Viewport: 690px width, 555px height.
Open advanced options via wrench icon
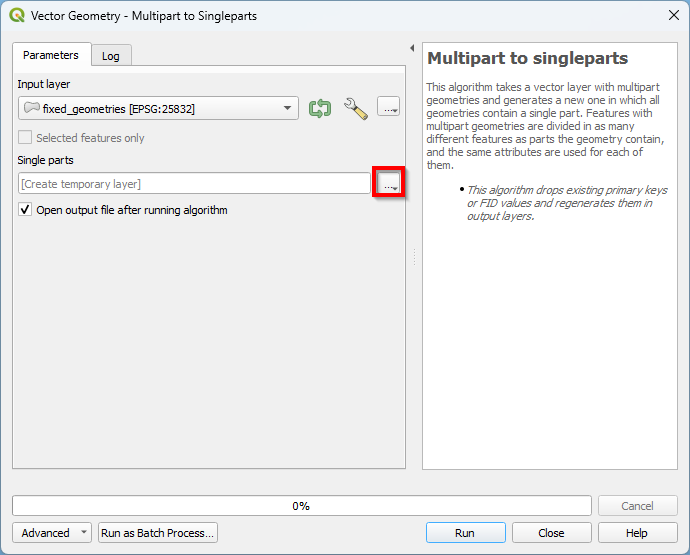pyautogui.click(x=355, y=108)
